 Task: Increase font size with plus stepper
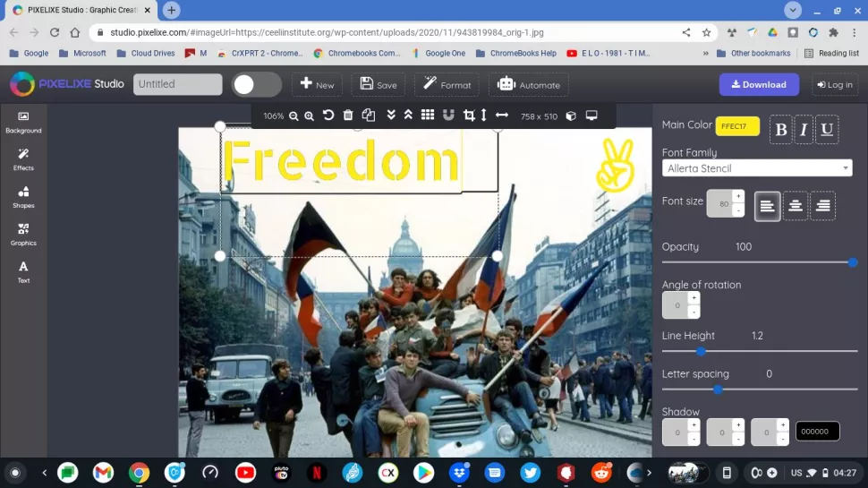738,196
